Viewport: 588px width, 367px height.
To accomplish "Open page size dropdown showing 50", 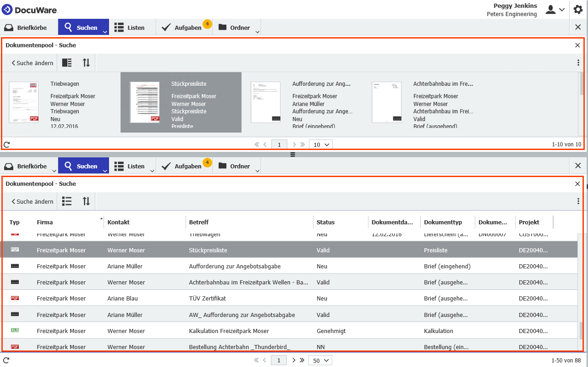I will 320,360.
